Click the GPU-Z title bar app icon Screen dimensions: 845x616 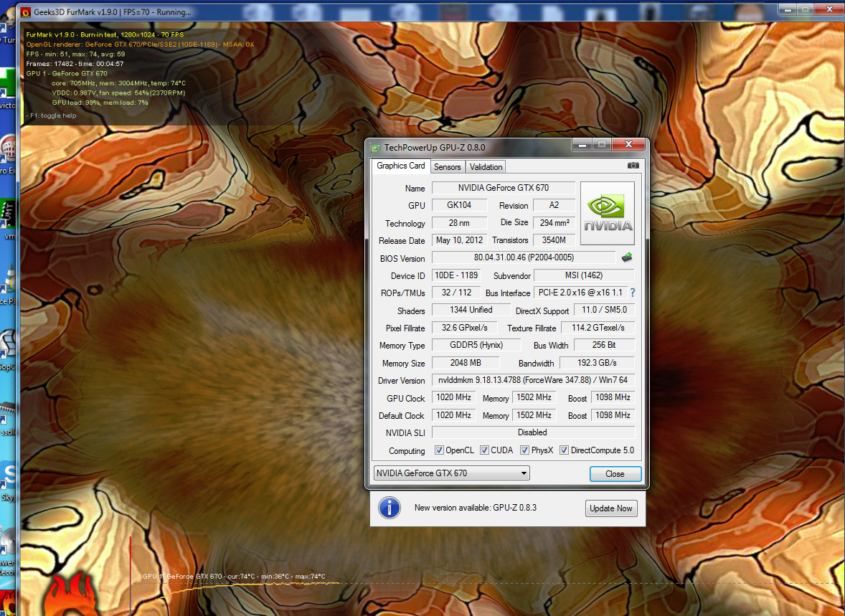pyautogui.click(x=375, y=147)
